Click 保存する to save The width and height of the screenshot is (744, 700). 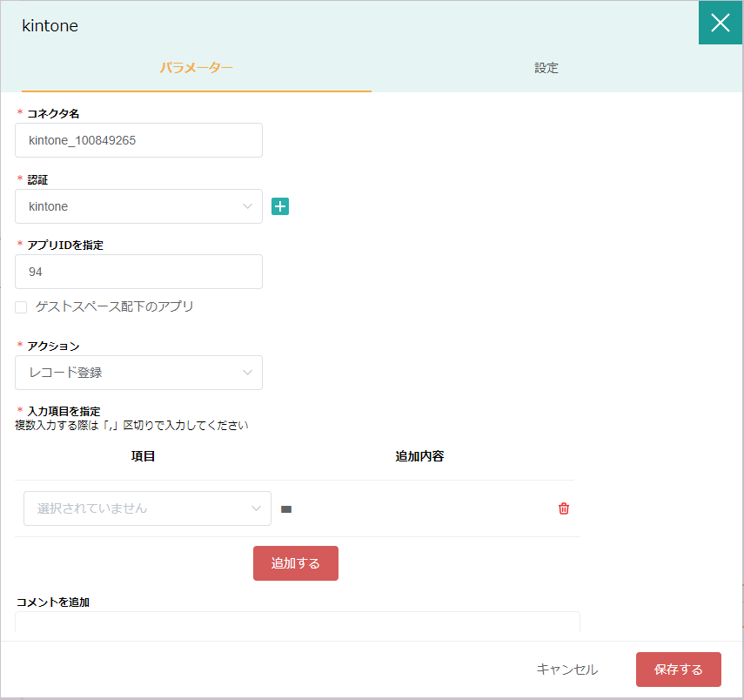[x=679, y=670]
